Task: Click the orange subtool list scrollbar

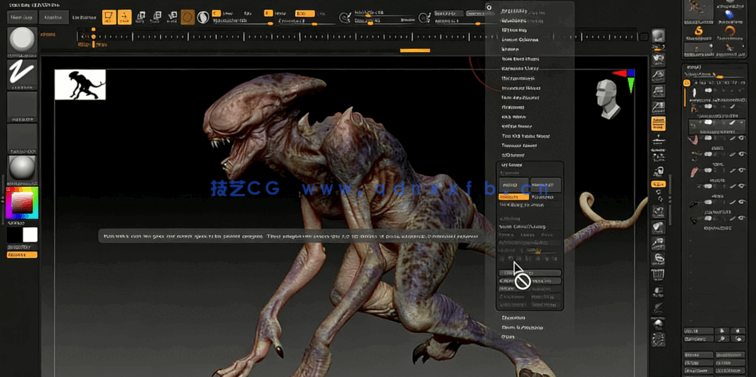Action: (x=685, y=97)
